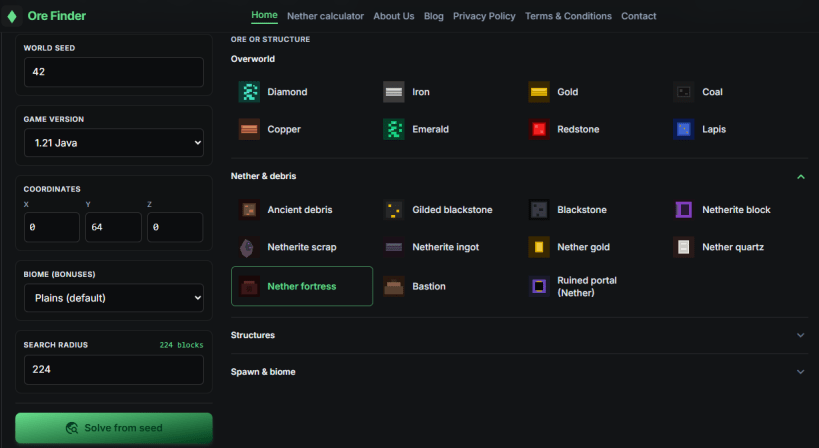Click the Ore Finder title link
Viewport: 819px width, 448px height.
(56, 16)
